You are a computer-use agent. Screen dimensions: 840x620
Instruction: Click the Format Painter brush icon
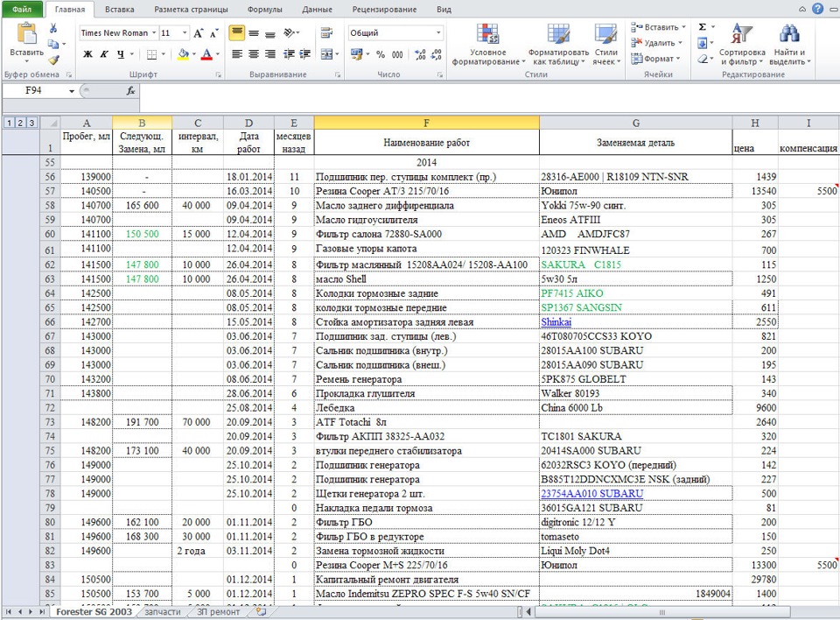[x=53, y=60]
